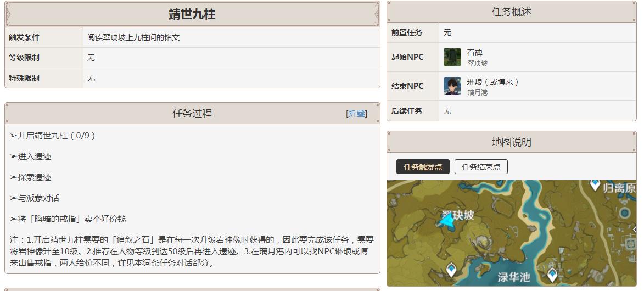Screen dimensions: 644x291
Task: Click the 任务过程 section heading
Action: [x=192, y=114]
